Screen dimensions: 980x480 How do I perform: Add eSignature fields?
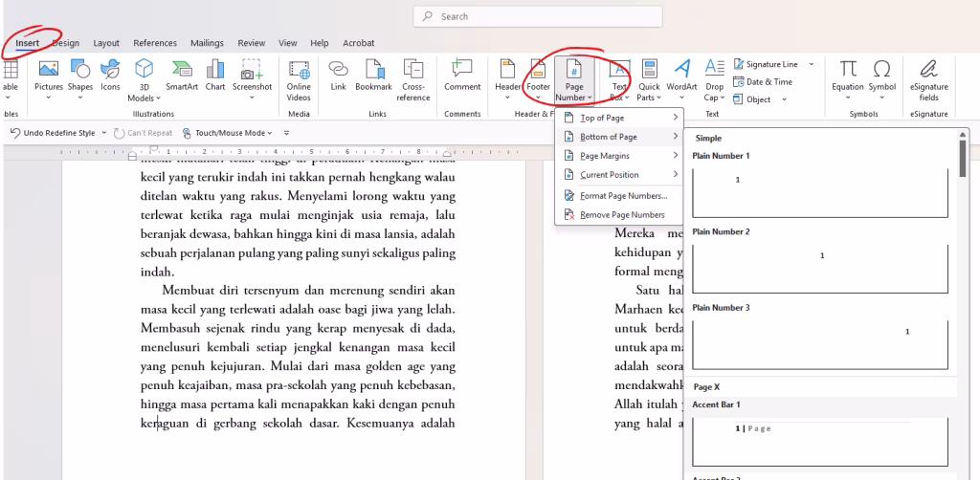coord(928,80)
